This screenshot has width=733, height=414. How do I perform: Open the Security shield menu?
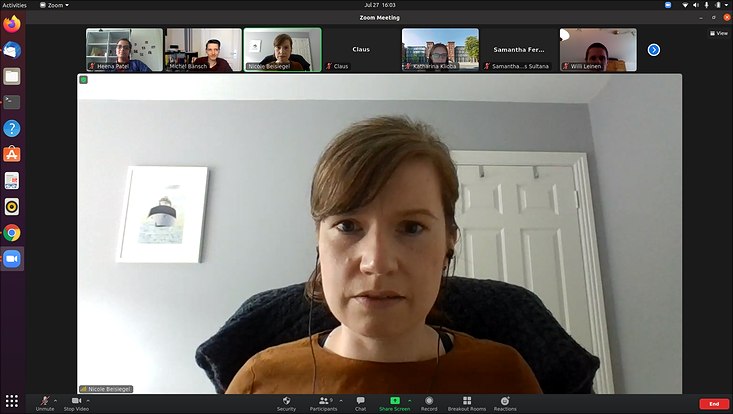tap(286, 403)
